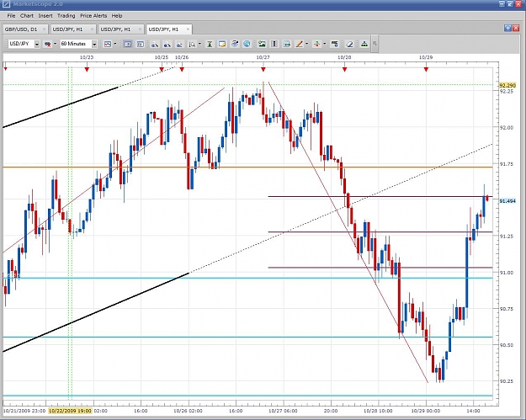Toggle the second chart view mode button
Image resolution: width=526 pixels, height=420 pixels.
click(x=141, y=44)
